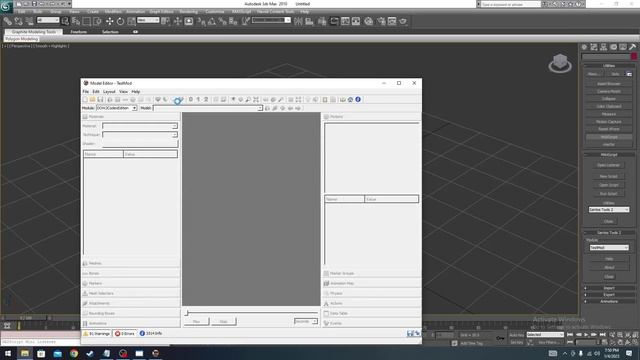The width and height of the screenshot is (640, 360).
Task: Expand the Bones section in Model Editor
Action: [131, 273]
